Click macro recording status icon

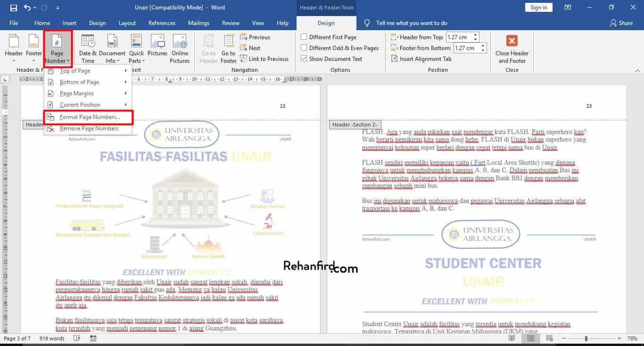click(x=92, y=338)
